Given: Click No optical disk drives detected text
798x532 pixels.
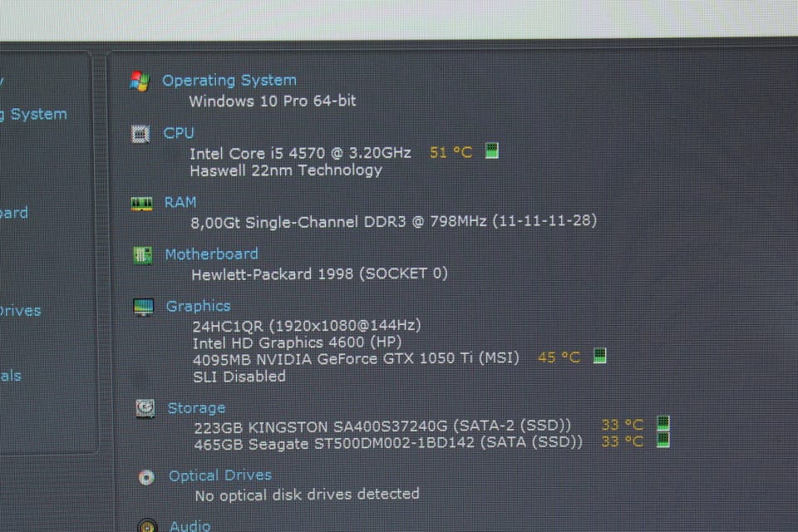Looking at the screenshot, I should coord(308,495).
